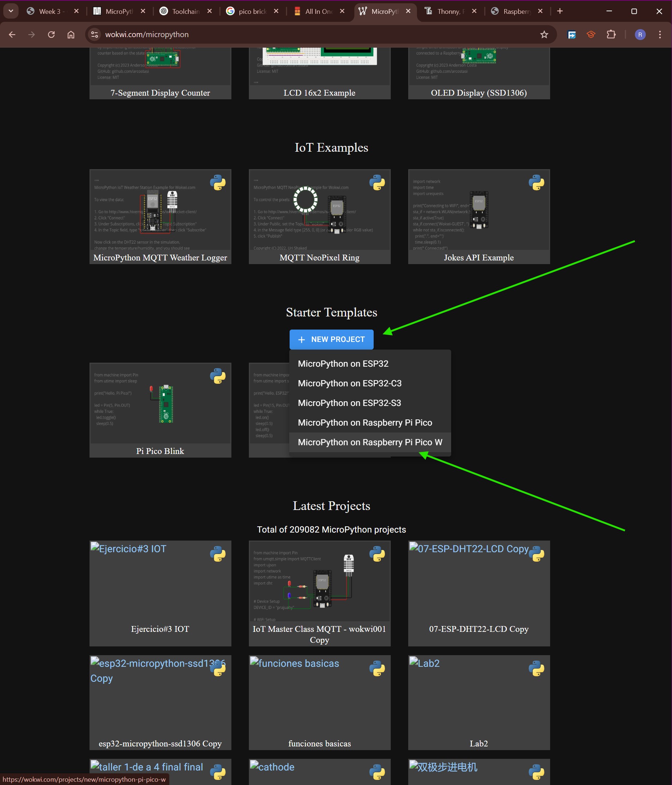
Task: Switch to the Toolchain tab
Action: (x=186, y=11)
